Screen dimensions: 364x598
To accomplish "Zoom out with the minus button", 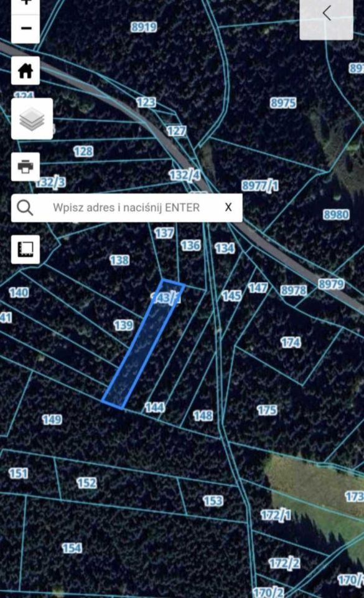I will tap(26, 29).
